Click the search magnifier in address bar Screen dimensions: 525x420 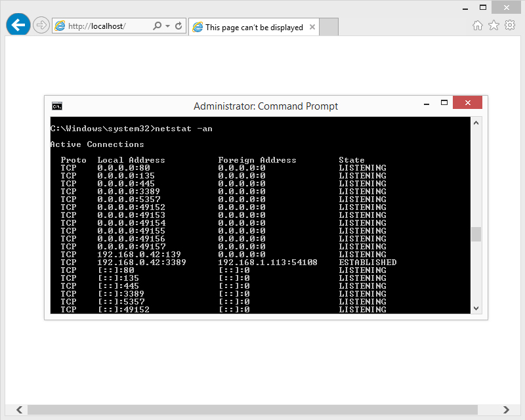(x=157, y=26)
